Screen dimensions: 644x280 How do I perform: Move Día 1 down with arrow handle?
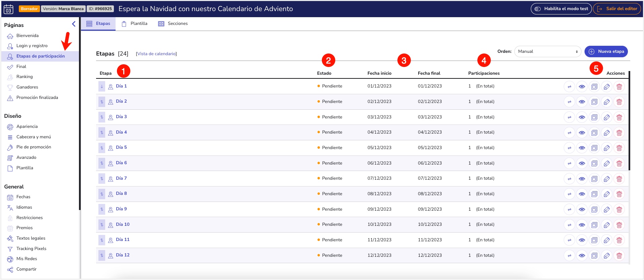[102, 86]
